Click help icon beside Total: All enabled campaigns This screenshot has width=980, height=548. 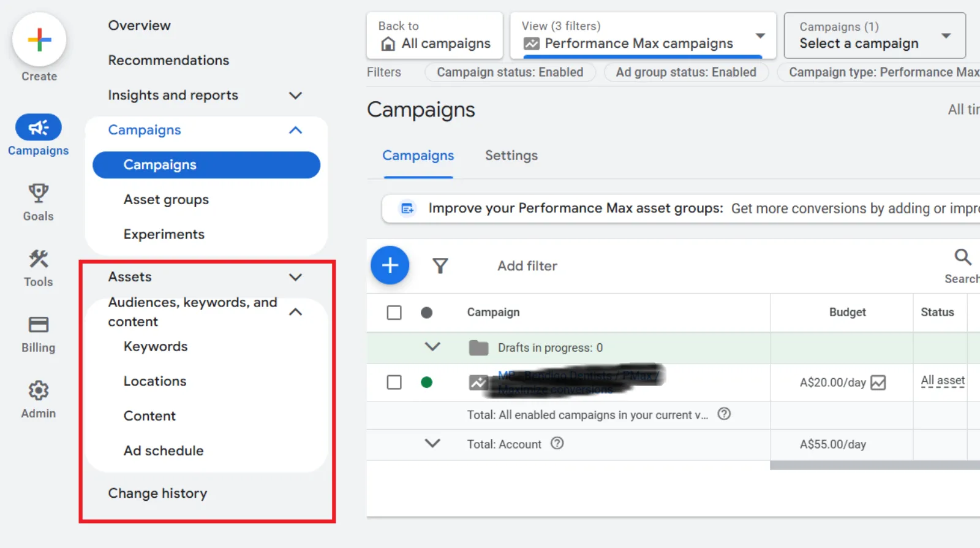click(724, 414)
